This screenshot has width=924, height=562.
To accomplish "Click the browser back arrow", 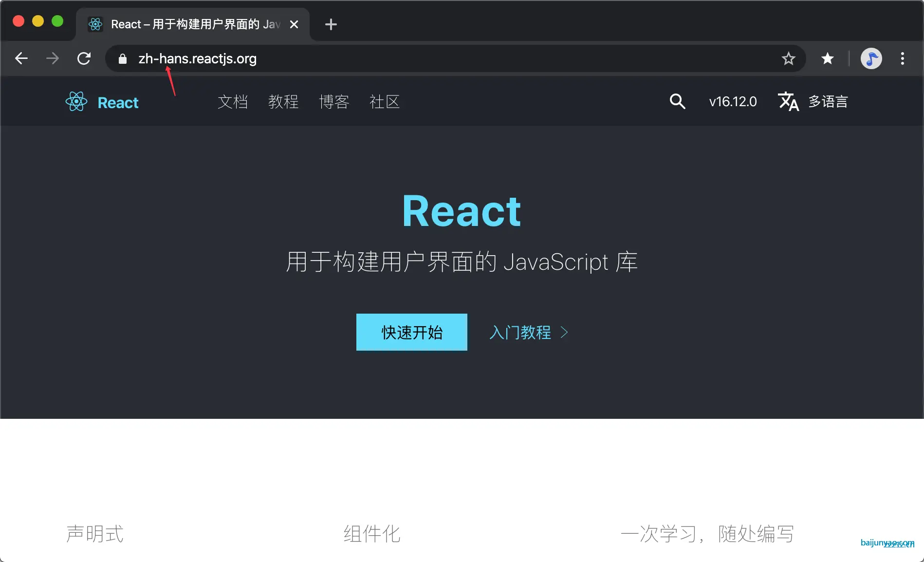I will point(21,58).
